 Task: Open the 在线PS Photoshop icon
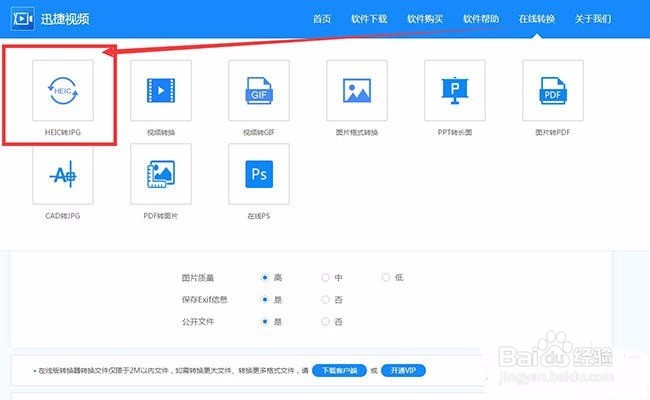pyautogui.click(x=259, y=174)
